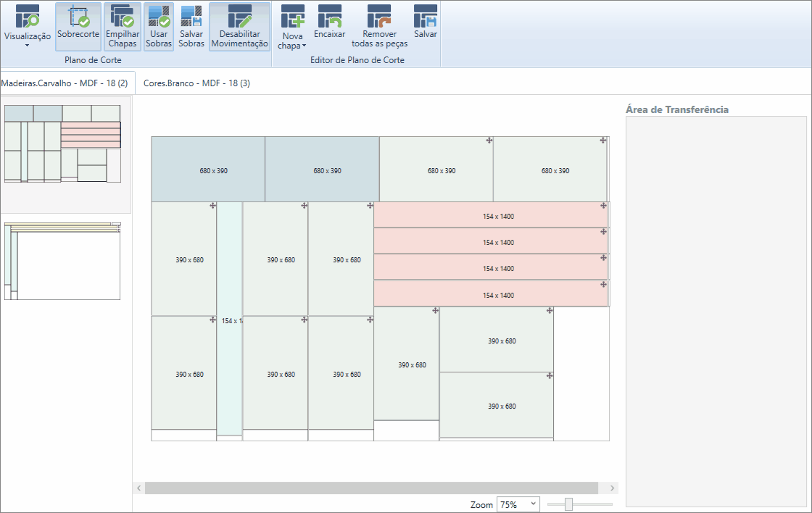
Task: Expand the Nova chapa dropdown arrow
Action: point(304,46)
